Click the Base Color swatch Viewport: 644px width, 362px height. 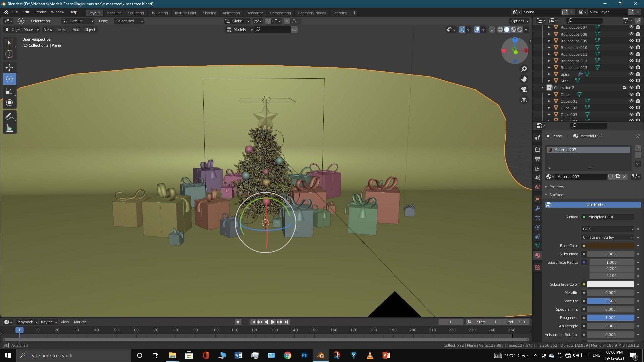pos(610,246)
